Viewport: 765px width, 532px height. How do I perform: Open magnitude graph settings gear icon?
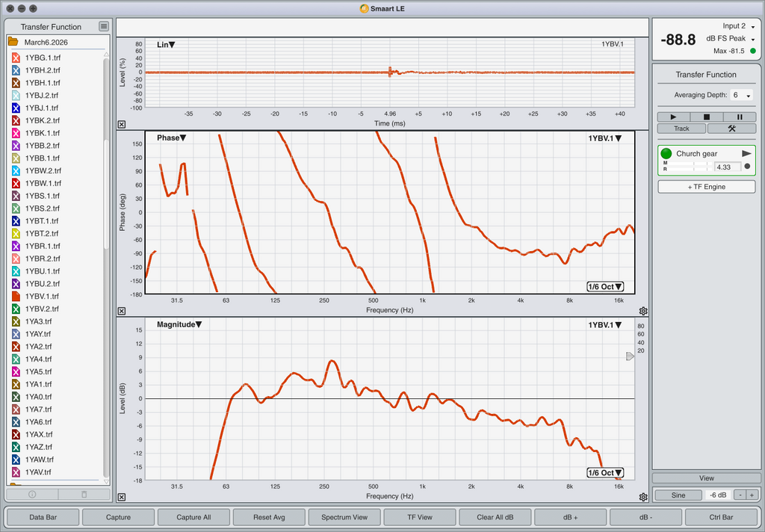point(643,497)
